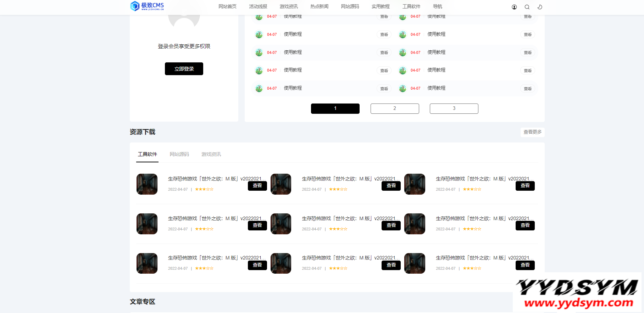Switch to the 网站源码 tab
Image resolution: width=644 pixels, height=313 pixels.
point(179,154)
